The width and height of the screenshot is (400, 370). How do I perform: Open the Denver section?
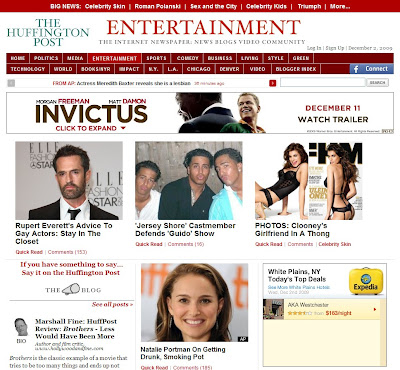point(230,69)
